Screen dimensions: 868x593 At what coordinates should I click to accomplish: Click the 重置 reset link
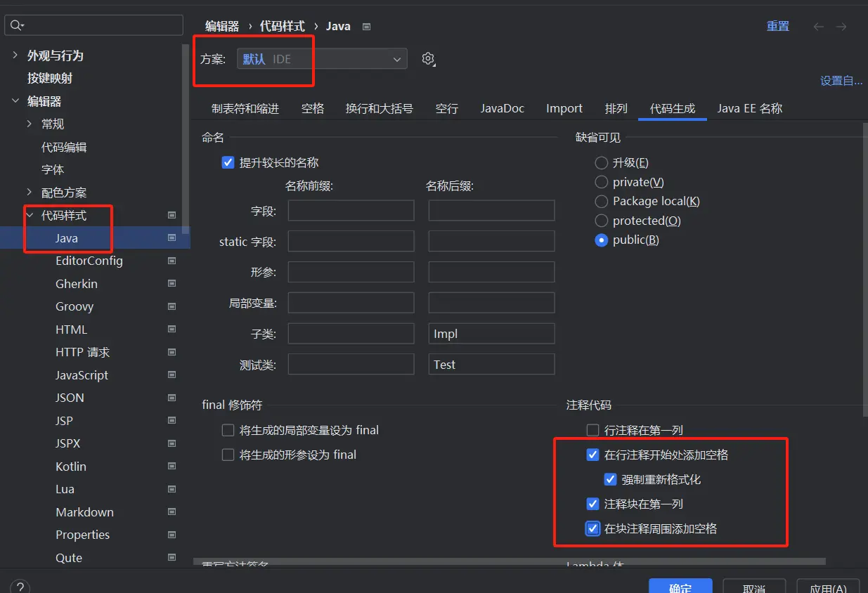tap(777, 26)
